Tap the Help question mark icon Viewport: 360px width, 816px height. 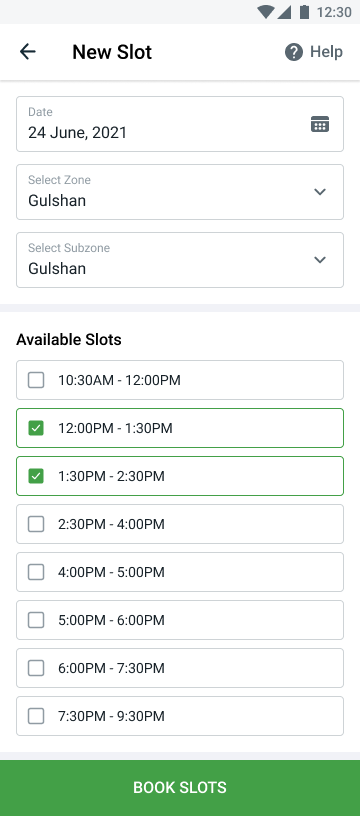293,52
